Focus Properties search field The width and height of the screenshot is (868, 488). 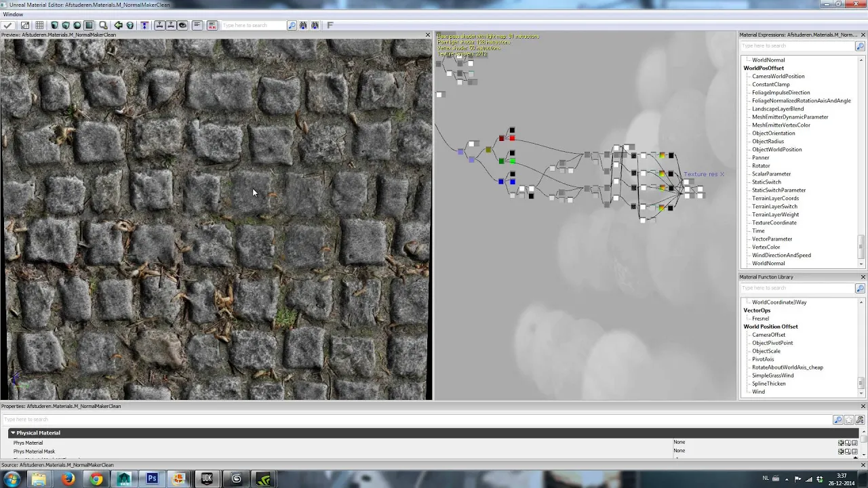click(417, 420)
